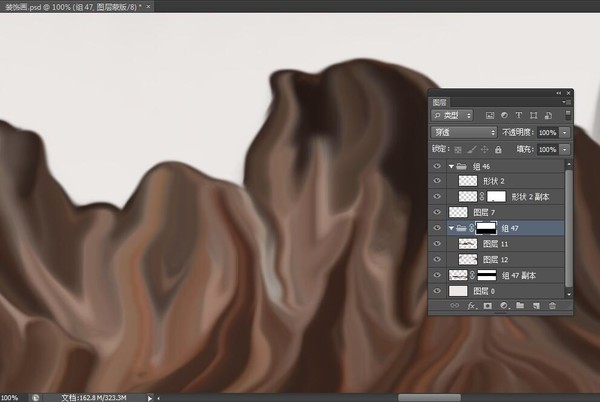Filter layers by pixel layer icon

click(490, 115)
